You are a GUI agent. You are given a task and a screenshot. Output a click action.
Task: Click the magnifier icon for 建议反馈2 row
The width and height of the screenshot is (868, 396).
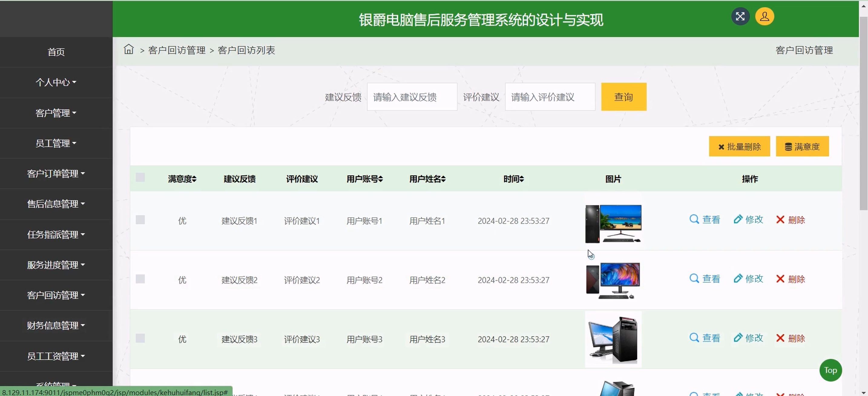(694, 279)
